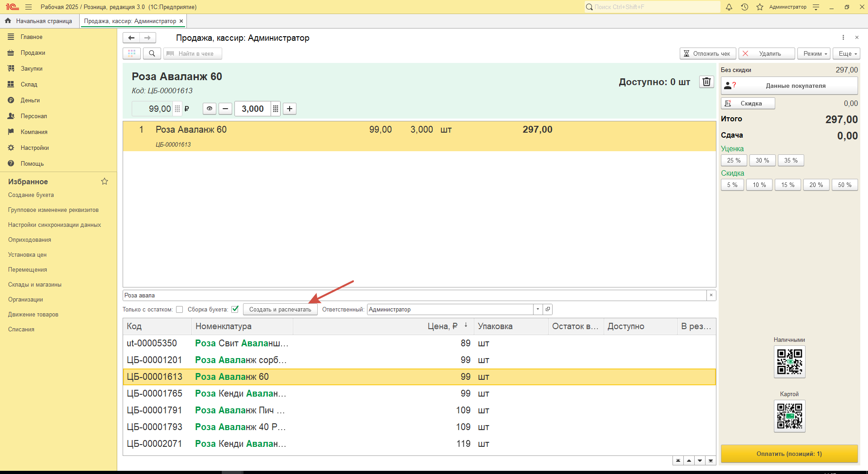Open the 'Продажи' section in sidebar
This screenshot has height=474, width=868.
(x=33, y=53)
